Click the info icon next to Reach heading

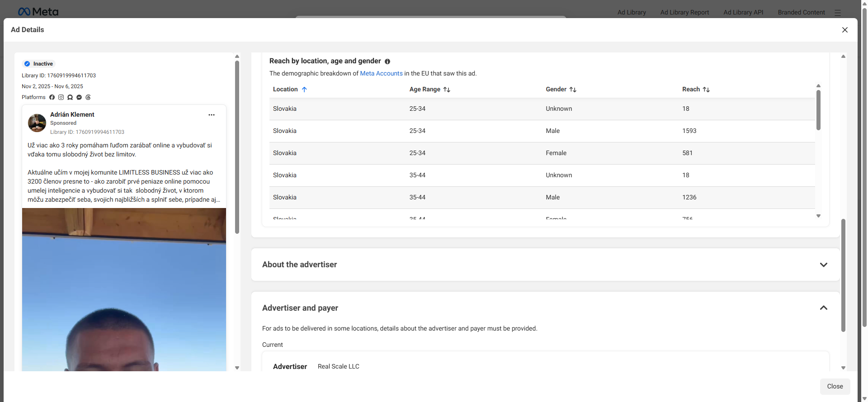tap(387, 61)
